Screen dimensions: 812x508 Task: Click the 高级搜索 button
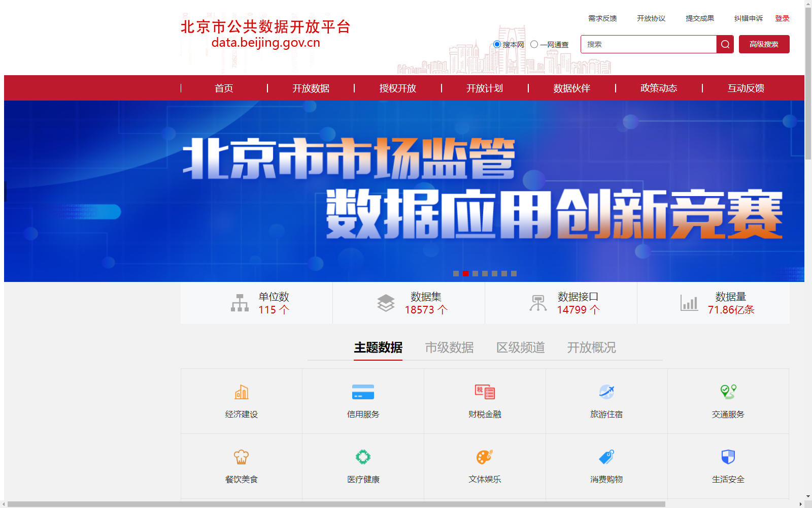[x=764, y=44]
